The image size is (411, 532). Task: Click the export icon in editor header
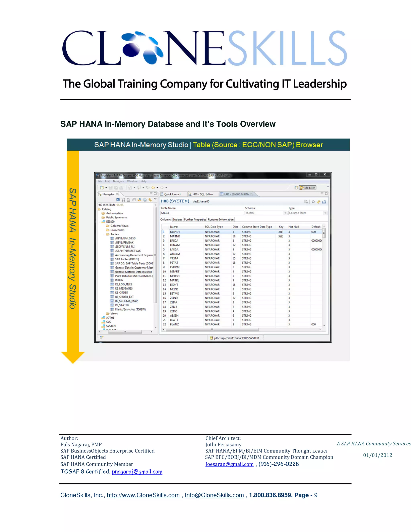(x=324, y=202)
